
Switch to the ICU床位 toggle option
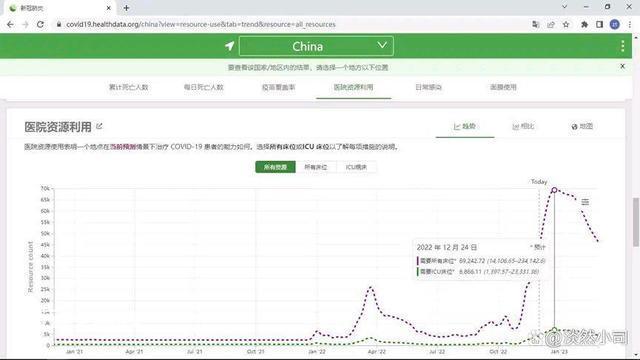pyautogui.click(x=356, y=167)
